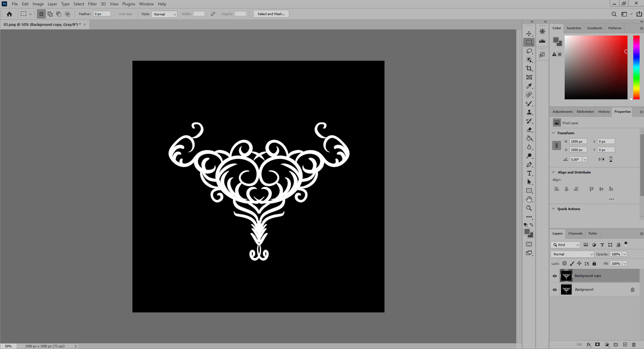The height and width of the screenshot is (349, 644).
Task: Open the Change Screen Mode icon
Action: pyautogui.click(x=529, y=253)
